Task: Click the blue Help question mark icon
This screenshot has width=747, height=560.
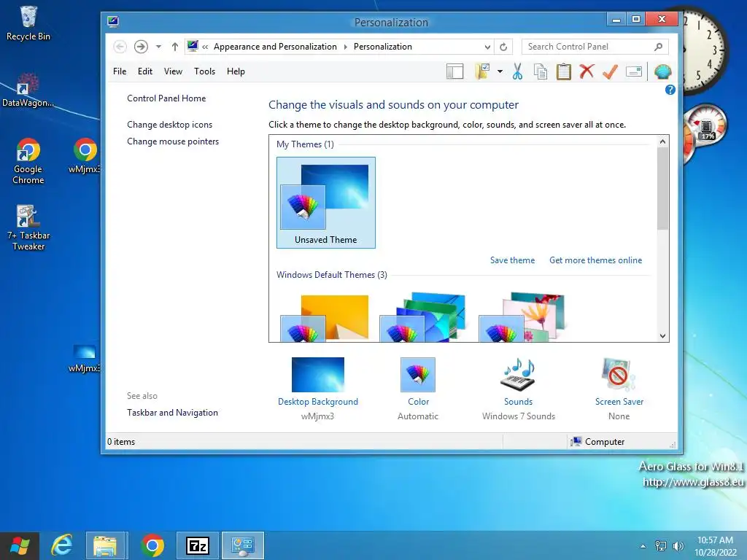Action: [x=670, y=90]
